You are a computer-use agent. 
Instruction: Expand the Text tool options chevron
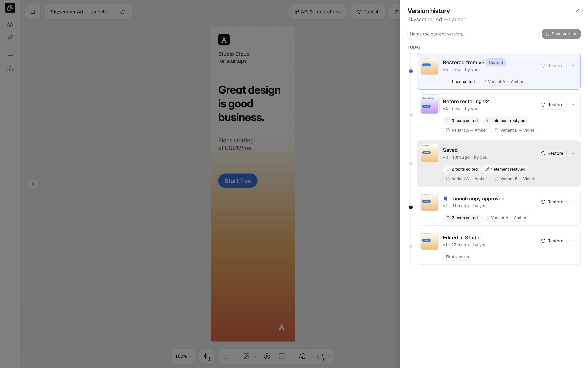pyautogui.click(x=235, y=356)
